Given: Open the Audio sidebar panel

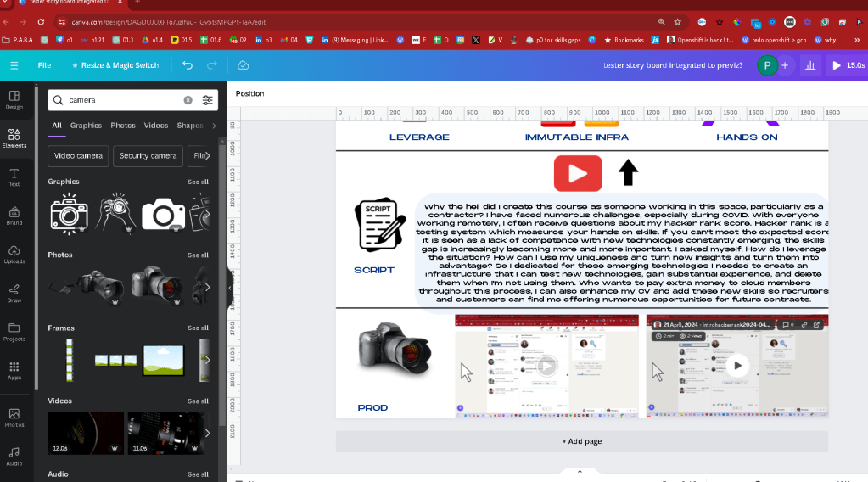Looking at the screenshot, I should [14, 457].
